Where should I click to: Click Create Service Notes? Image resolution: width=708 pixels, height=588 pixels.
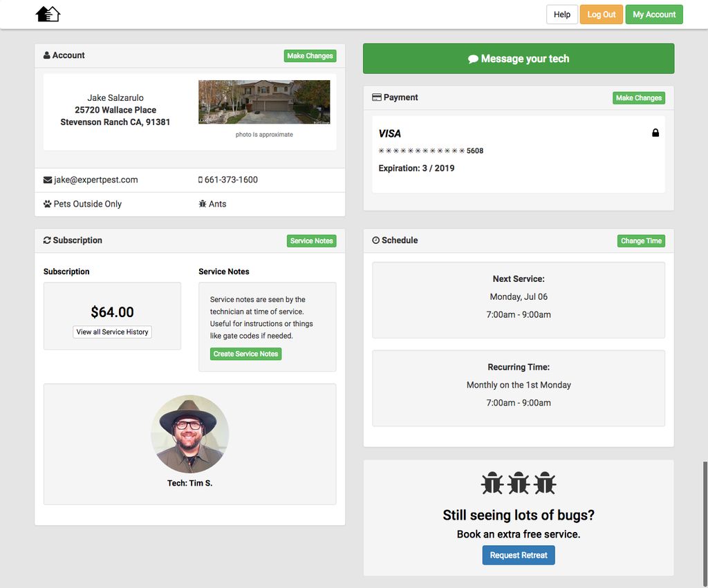click(245, 353)
